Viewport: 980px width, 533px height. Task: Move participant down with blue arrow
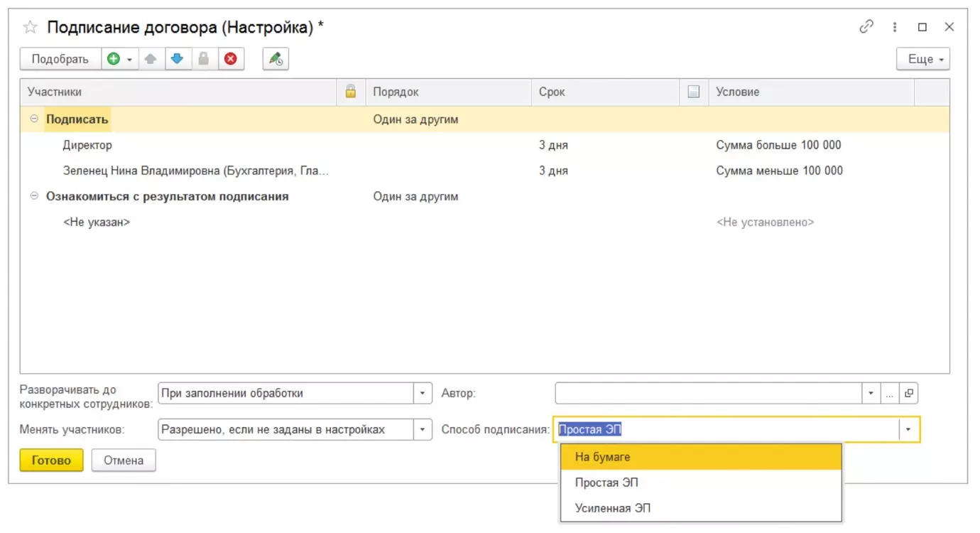click(x=178, y=59)
